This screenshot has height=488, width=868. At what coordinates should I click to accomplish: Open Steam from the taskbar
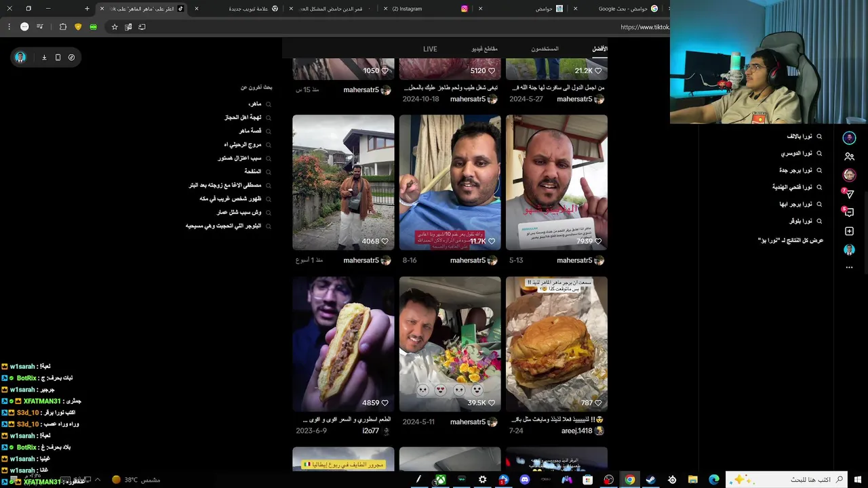[x=651, y=480]
